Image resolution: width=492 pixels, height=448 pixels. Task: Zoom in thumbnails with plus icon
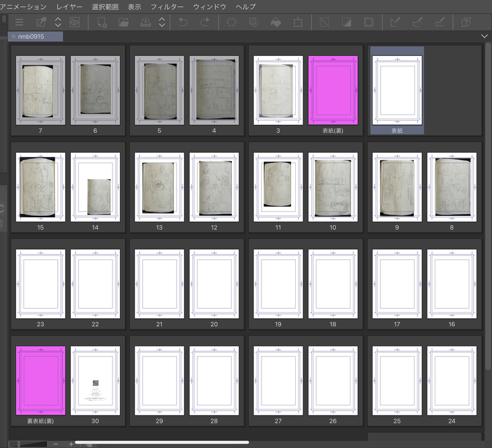click(x=71, y=444)
